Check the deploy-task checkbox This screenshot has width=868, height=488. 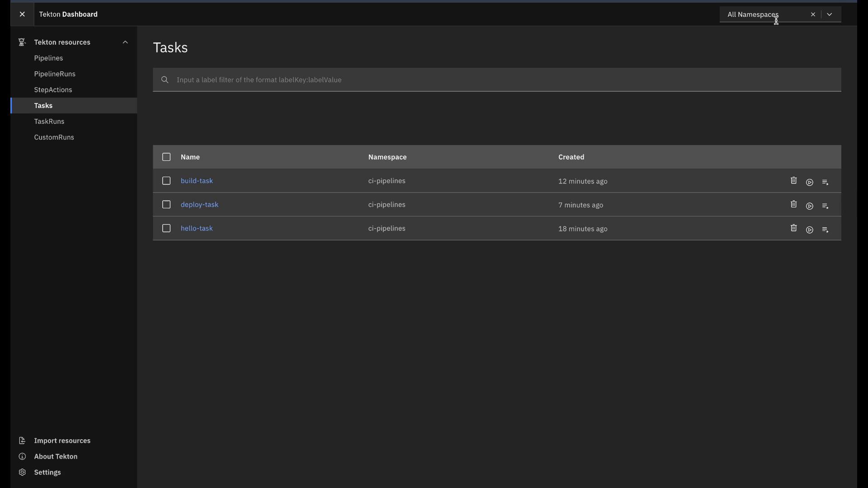[x=166, y=205]
